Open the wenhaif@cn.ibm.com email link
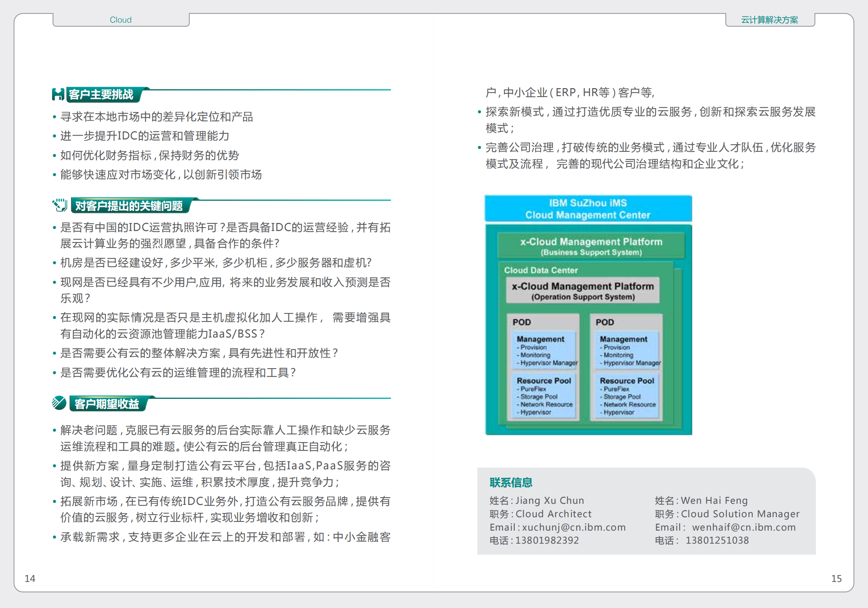This screenshot has height=608, width=868. click(x=744, y=527)
